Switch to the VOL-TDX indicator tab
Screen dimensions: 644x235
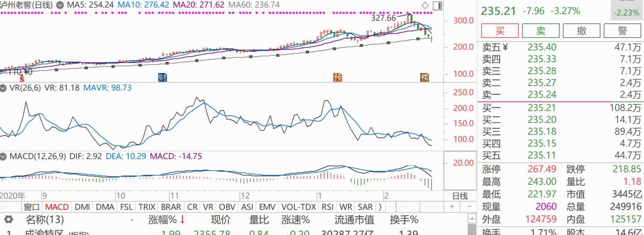point(299,206)
